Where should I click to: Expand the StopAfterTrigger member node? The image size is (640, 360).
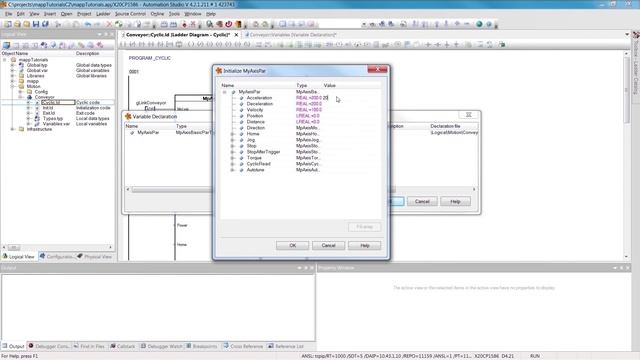click(x=233, y=152)
